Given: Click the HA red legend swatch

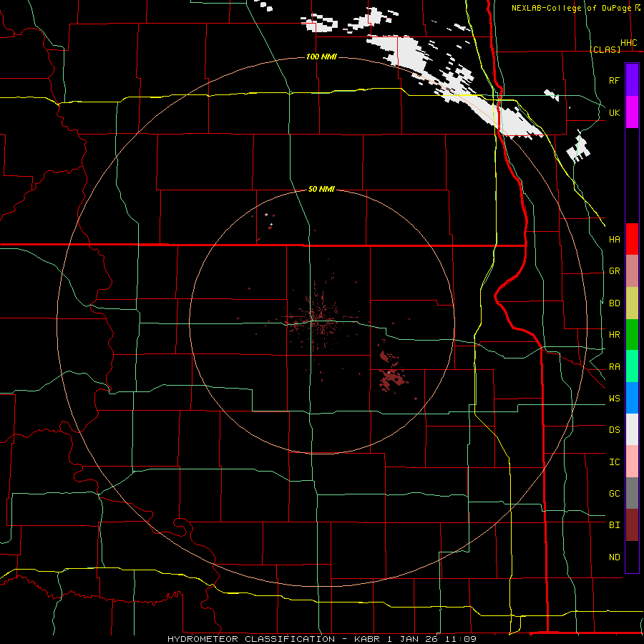Looking at the screenshot, I should tap(632, 239).
